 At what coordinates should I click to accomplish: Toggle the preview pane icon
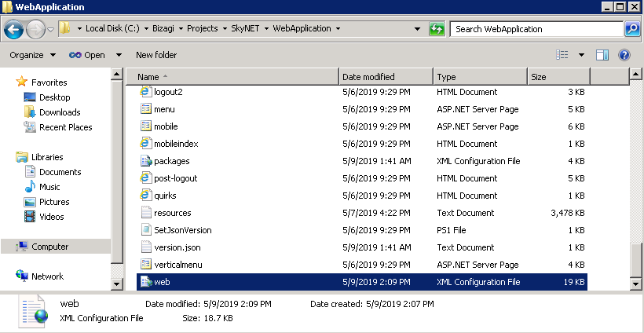tap(602, 55)
